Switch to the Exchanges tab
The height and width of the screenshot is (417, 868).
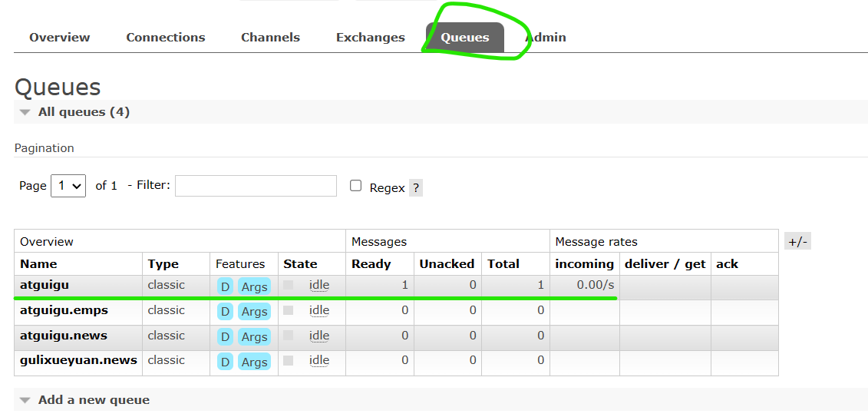tap(371, 38)
